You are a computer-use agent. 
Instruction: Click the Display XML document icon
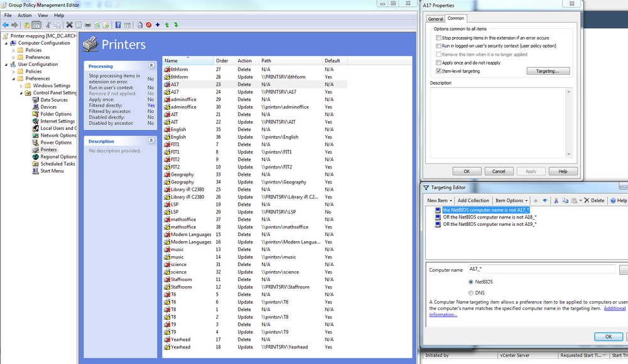(x=139, y=25)
